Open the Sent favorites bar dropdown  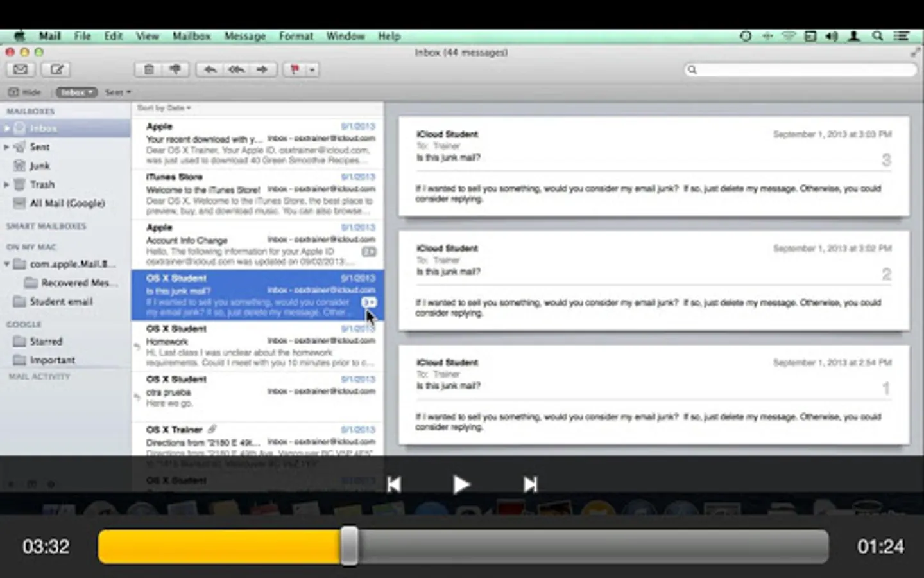118,92
